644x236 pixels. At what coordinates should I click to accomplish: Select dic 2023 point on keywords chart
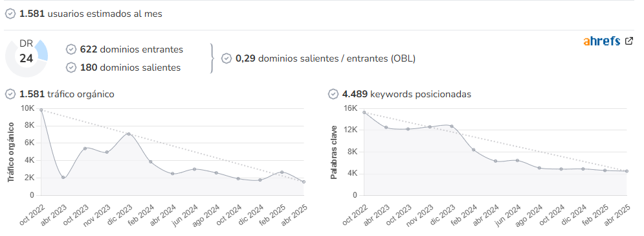(452, 126)
